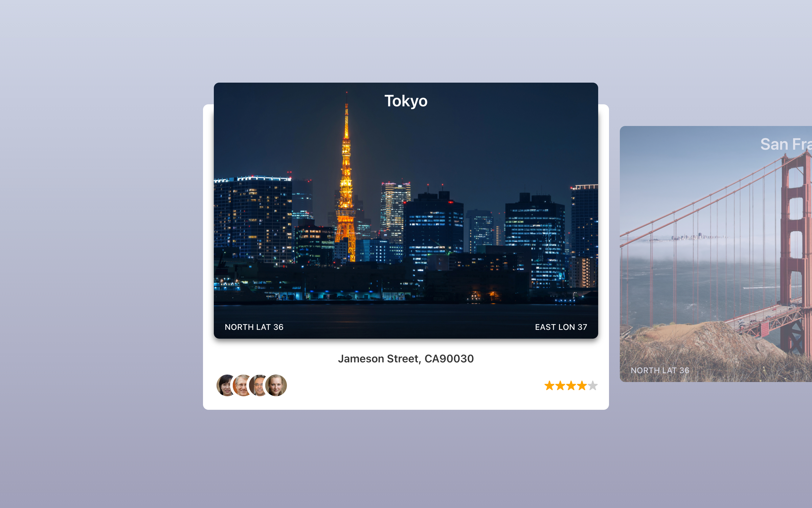Click the illuminated Tokyo Tower in the photo

coord(346,190)
